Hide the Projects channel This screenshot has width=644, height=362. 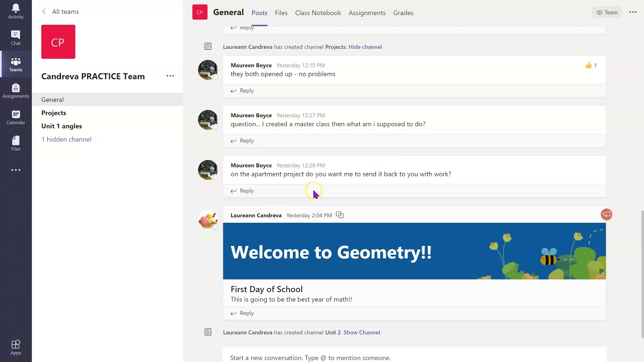click(x=365, y=47)
